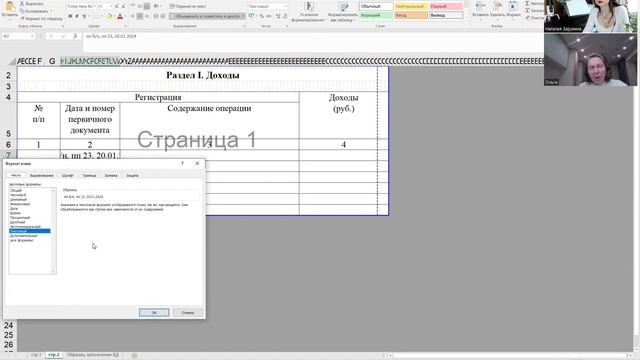Click the increase font size icon

(117, 7)
